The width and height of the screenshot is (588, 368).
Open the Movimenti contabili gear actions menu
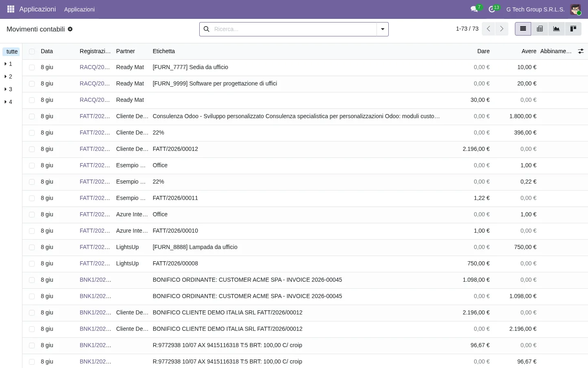[70, 29]
